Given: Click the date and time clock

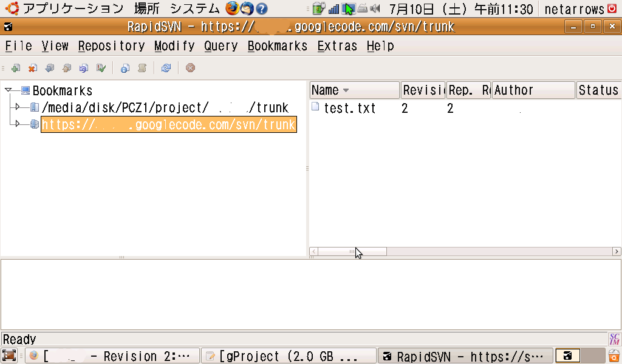Looking at the screenshot, I should [461, 8].
